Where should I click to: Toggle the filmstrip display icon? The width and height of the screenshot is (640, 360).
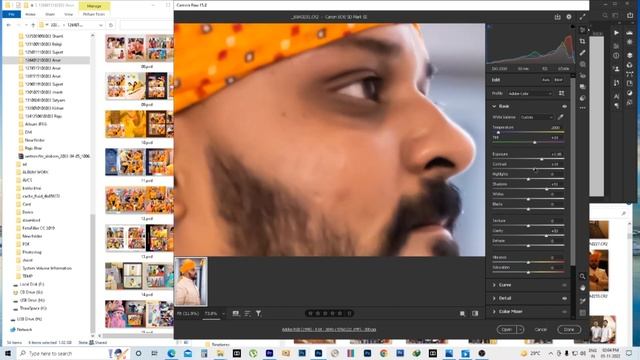pos(236,313)
